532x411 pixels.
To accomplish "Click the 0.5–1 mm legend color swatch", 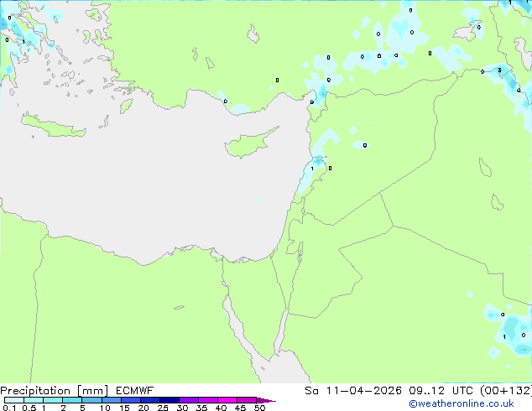I will pos(34,400).
